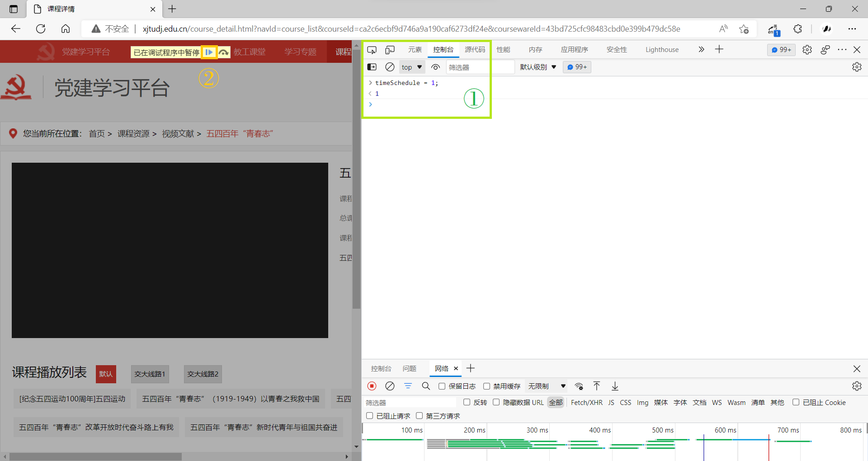Click the console 筛选器 filter input

(x=479, y=67)
